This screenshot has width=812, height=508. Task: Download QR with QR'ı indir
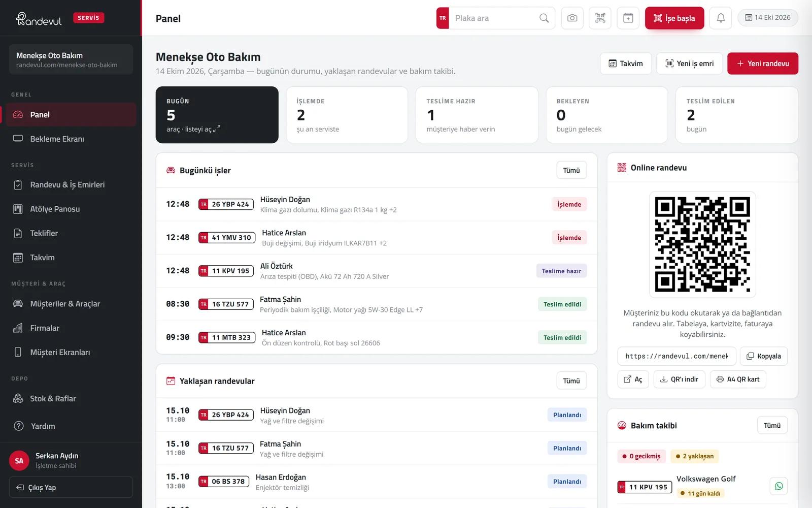pyautogui.click(x=679, y=379)
